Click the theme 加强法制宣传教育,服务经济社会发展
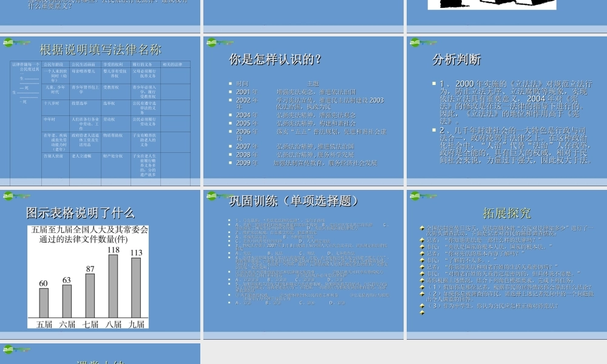The width and height of the screenshot is (607, 364). click(325, 163)
